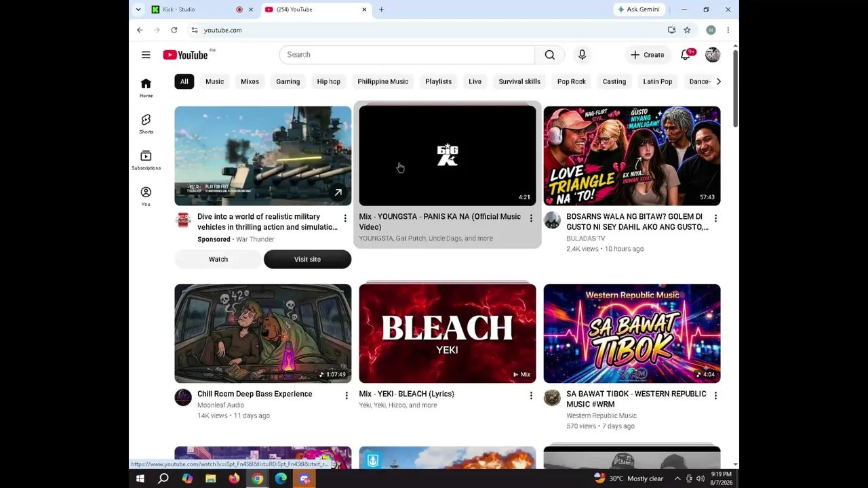Open Firefox from the taskbar
868x488 pixels.
(234, 479)
